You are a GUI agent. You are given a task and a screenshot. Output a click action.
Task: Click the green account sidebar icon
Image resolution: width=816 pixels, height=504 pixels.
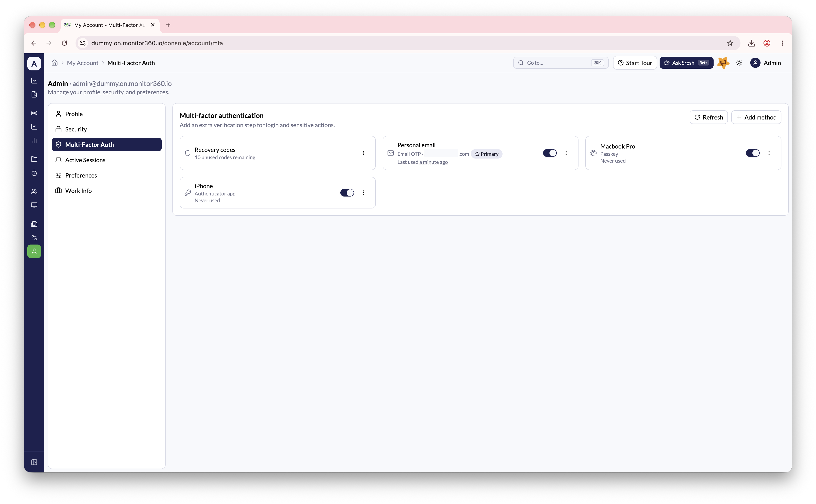coord(34,251)
